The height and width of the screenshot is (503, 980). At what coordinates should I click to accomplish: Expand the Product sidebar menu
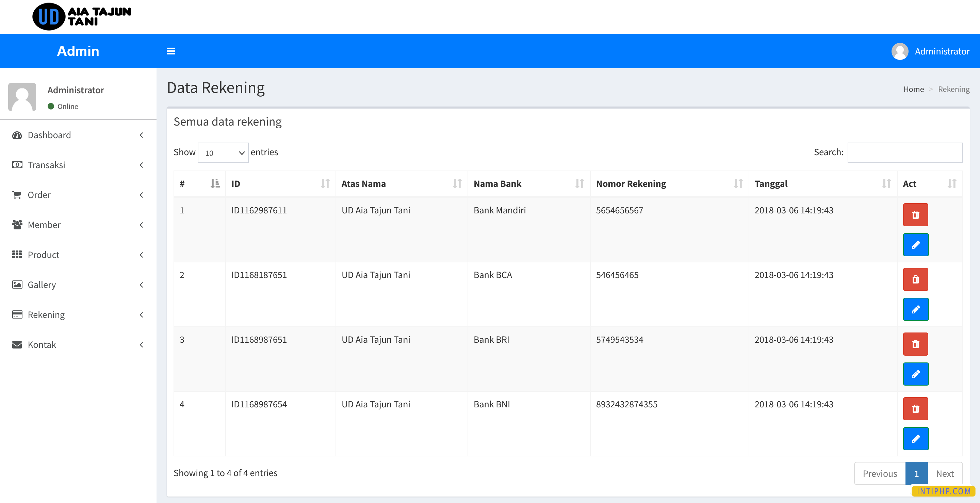(78, 255)
